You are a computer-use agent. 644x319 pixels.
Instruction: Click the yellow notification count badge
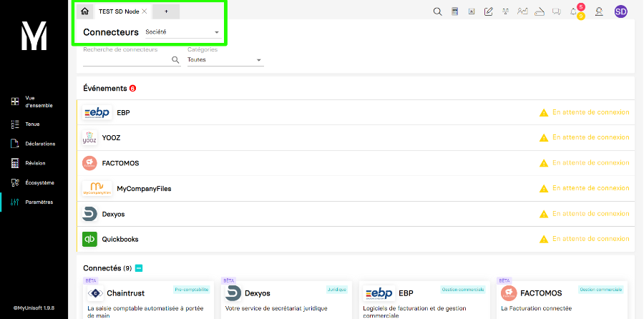tap(581, 16)
